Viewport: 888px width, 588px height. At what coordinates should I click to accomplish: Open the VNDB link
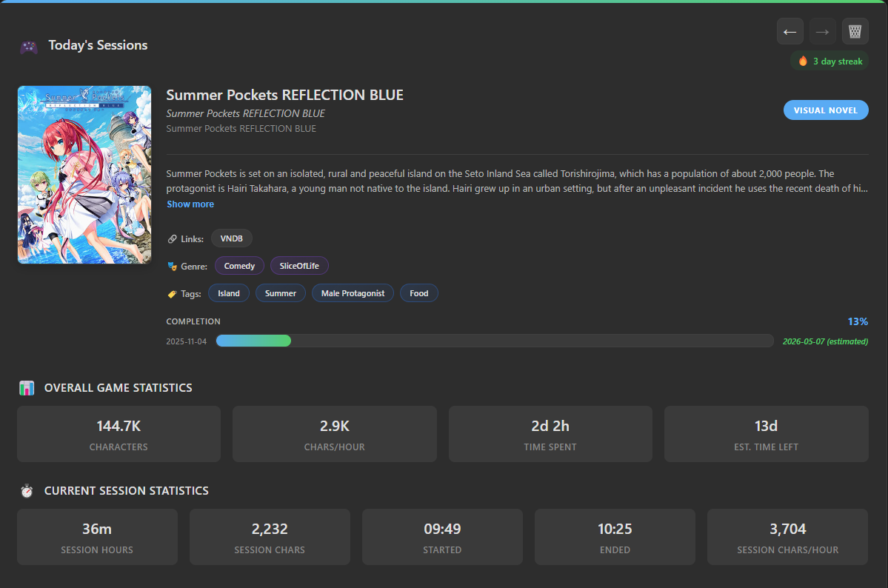pyautogui.click(x=232, y=238)
